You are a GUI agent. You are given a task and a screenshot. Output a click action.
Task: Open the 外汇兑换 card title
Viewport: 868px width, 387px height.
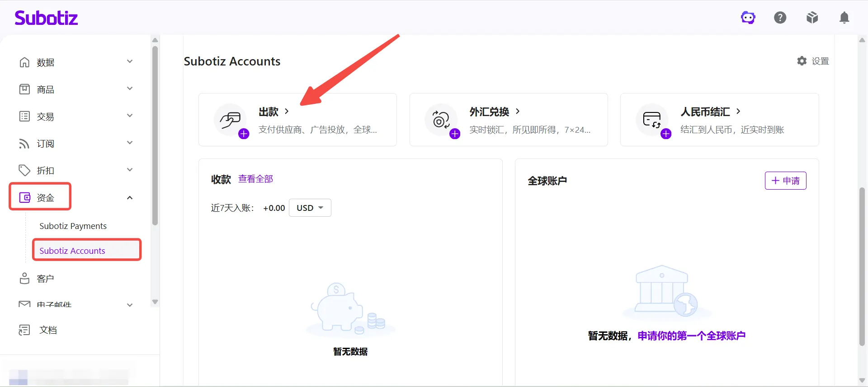[490, 112]
